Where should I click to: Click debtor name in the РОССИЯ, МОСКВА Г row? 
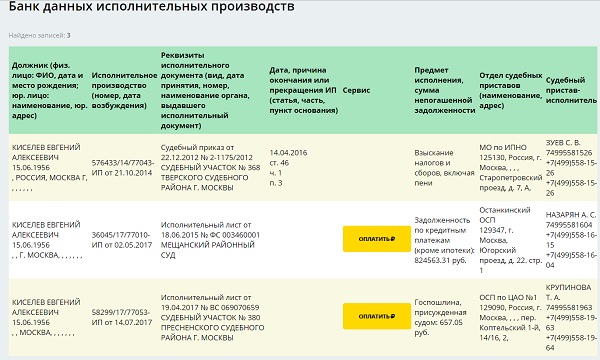pos(46,152)
